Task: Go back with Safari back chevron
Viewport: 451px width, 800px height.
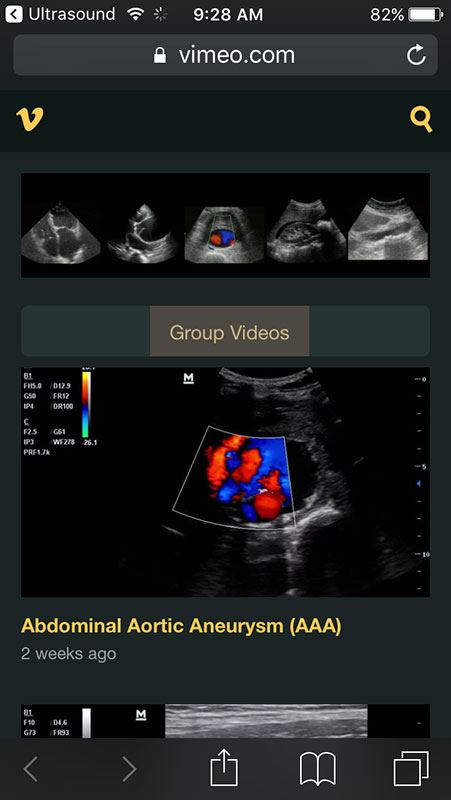Action: click(31, 769)
